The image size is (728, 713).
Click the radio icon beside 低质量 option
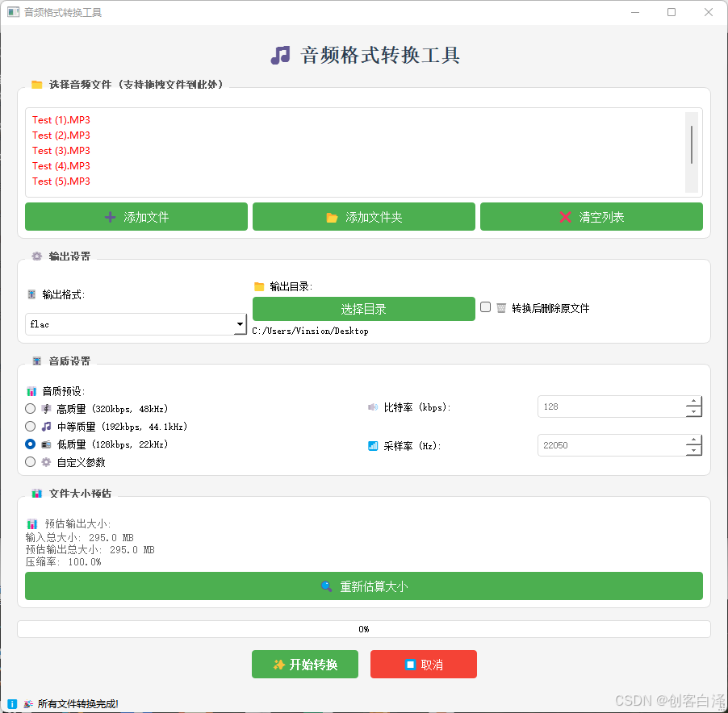click(x=46, y=444)
